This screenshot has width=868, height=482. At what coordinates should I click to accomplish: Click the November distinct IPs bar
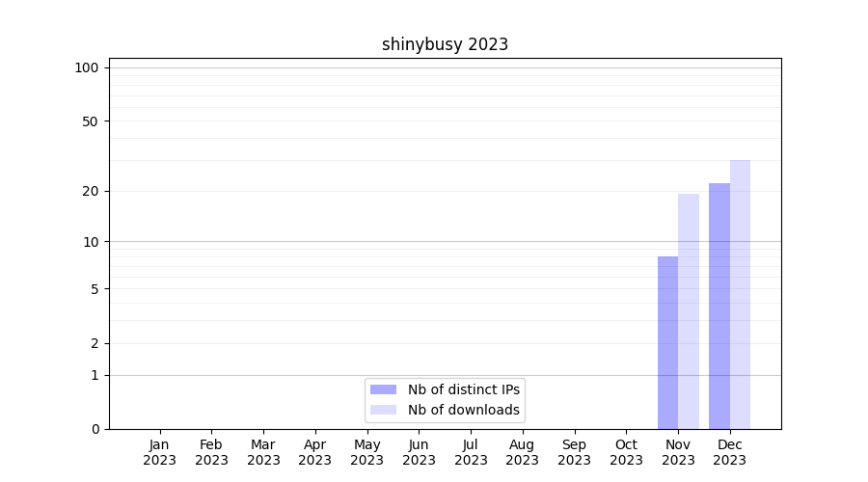point(667,342)
